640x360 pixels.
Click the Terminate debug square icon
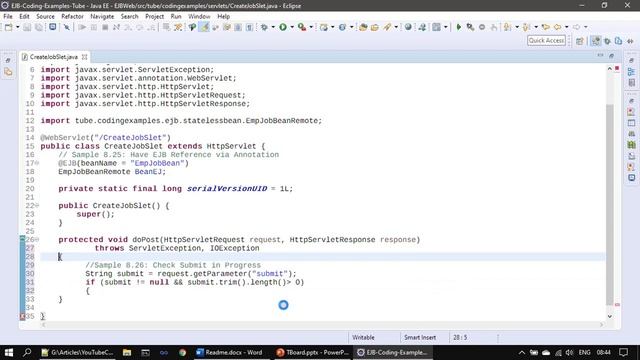105,27
